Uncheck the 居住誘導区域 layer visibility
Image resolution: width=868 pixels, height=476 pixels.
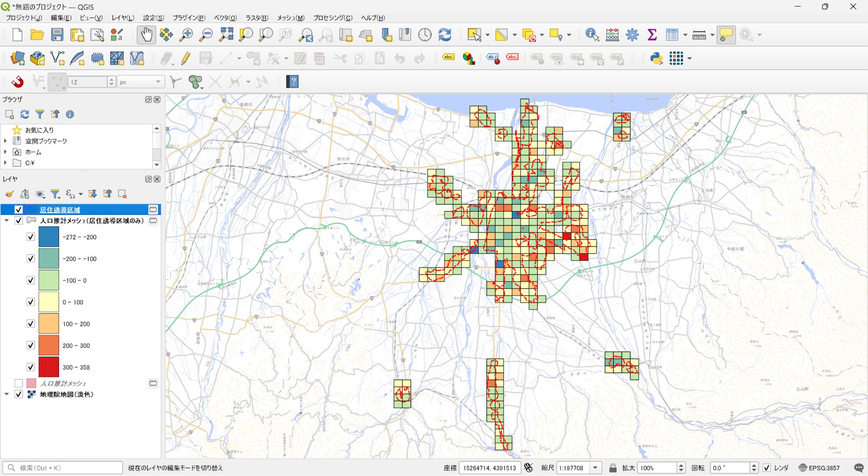(x=19, y=210)
